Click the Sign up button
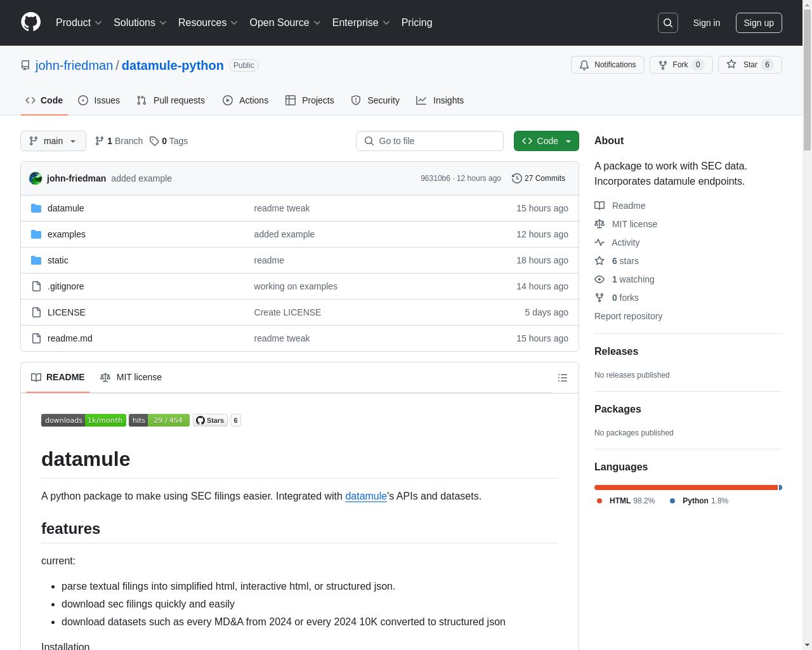Image resolution: width=812 pixels, height=650 pixels. pyautogui.click(x=759, y=23)
